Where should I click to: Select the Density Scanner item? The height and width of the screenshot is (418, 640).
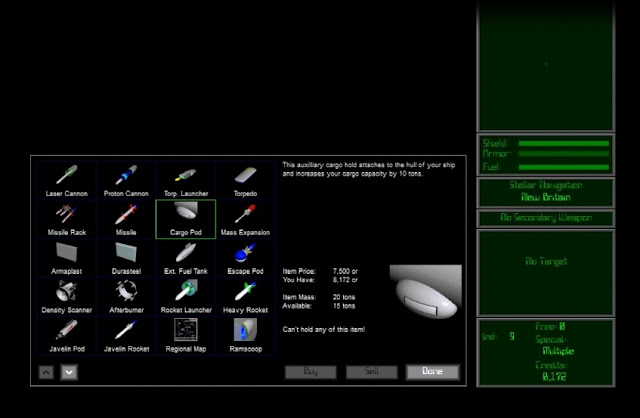pos(67,297)
